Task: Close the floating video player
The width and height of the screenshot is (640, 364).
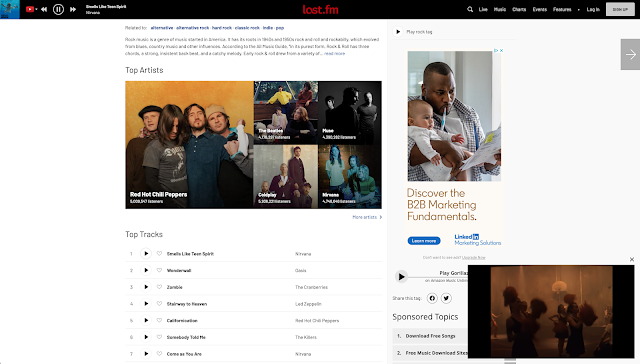Action: coord(632,260)
